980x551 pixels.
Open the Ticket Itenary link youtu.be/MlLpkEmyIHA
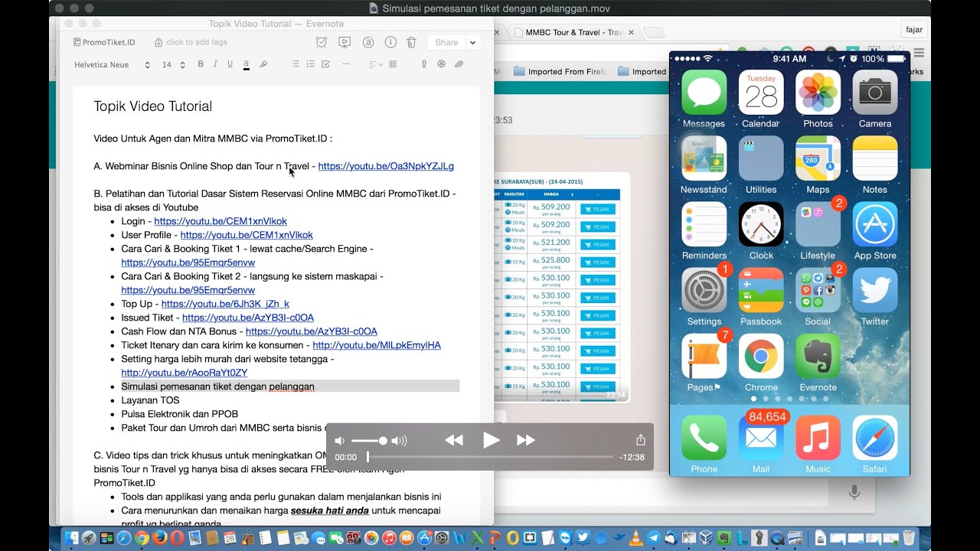click(x=377, y=345)
